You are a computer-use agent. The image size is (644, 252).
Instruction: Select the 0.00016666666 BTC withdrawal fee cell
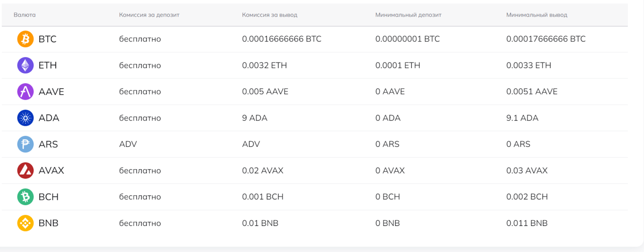point(282,39)
